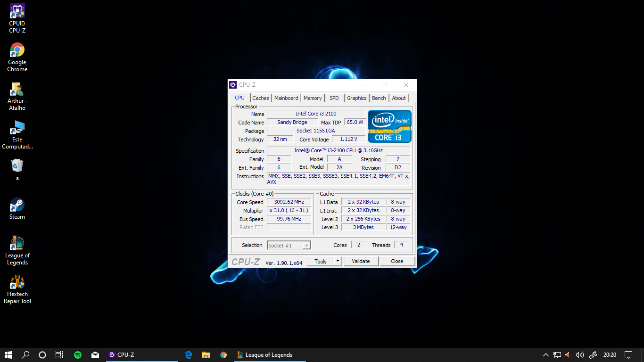Click the taskbar clock showing 20:20
Image resolution: width=644 pixels, height=362 pixels.
(x=610, y=355)
